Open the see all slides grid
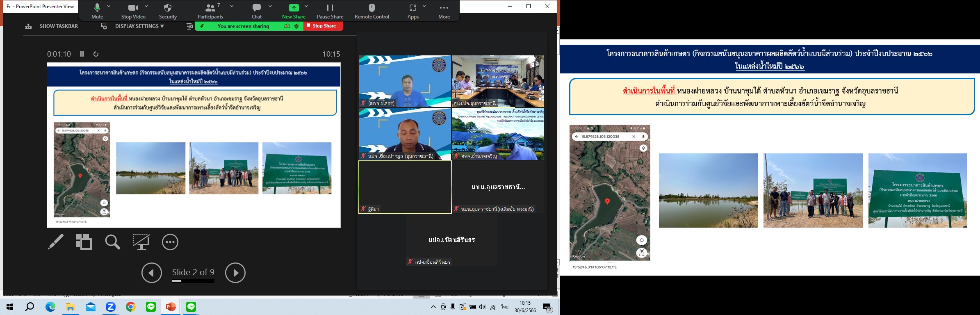The width and height of the screenshot is (980, 315). coord(84,242)
